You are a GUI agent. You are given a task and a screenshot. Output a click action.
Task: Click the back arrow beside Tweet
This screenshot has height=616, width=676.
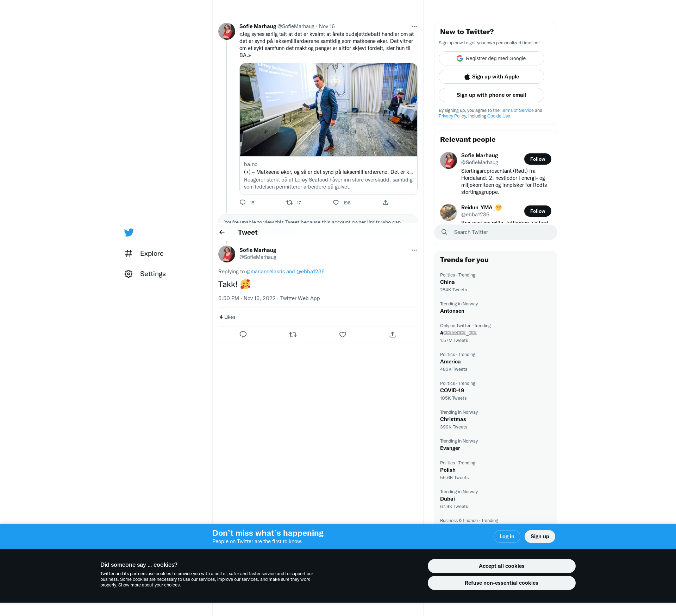pos(222,232)
